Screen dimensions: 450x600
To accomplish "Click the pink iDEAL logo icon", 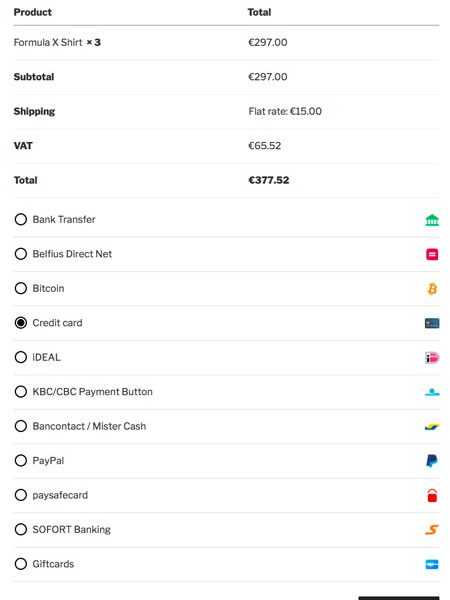I will click(x=432, y=357).
